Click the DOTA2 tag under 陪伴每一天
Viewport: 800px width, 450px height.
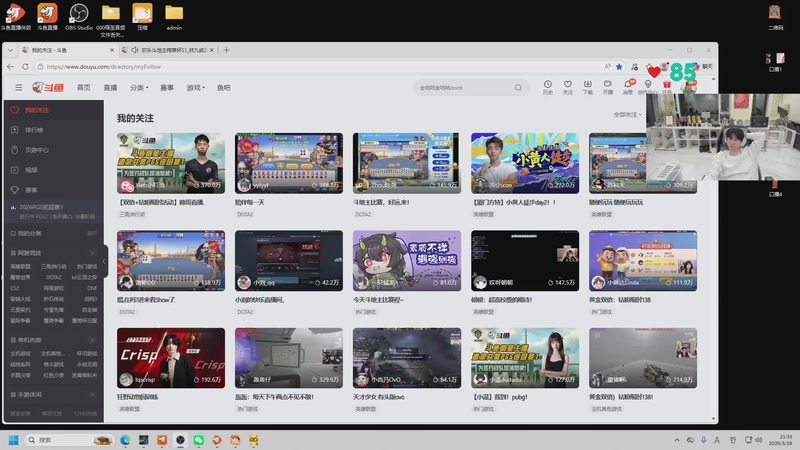[x=245, y=214]
